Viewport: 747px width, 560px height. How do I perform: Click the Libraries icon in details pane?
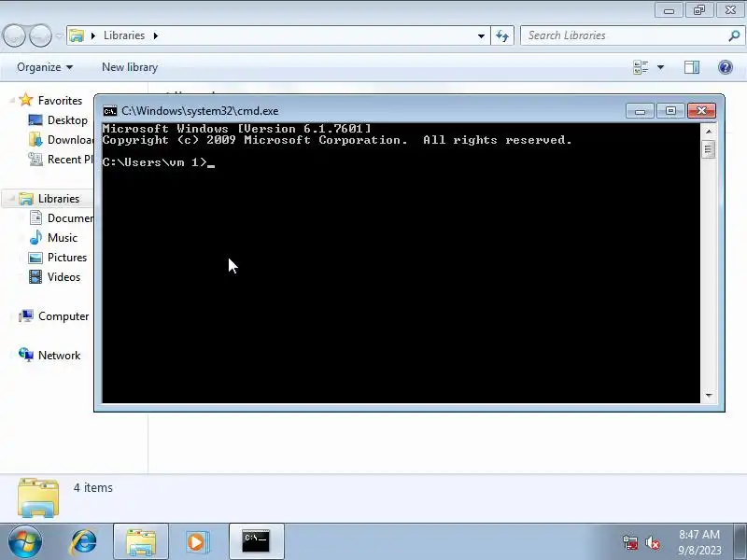click(x=38, y=497)
